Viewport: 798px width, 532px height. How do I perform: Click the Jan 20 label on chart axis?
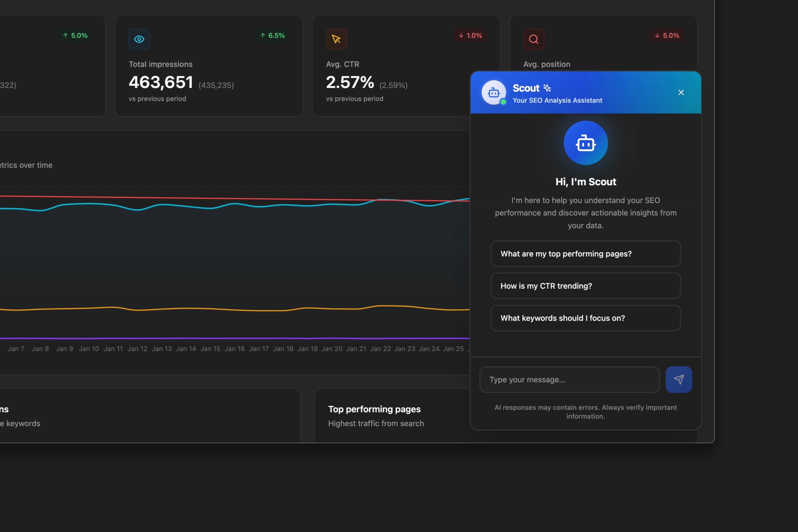(x=332, y=349)
